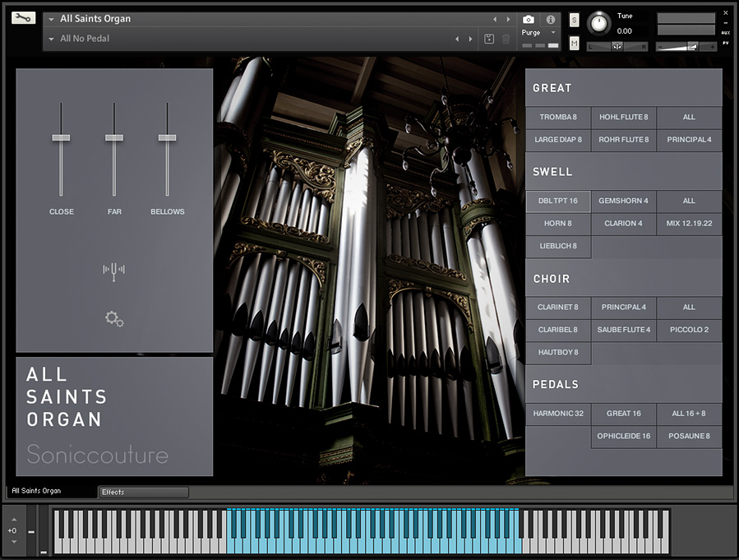This screenshot has height=560, width=739.
Task: Click the keyboard octave up arrow
Action: [x=12, y=519]
